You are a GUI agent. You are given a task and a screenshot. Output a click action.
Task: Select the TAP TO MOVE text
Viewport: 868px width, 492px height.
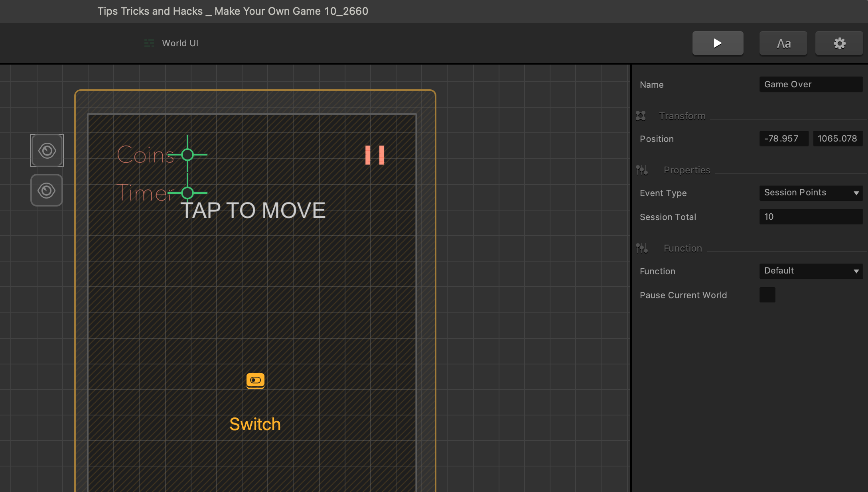pyautogui.click(x=253, y=210)
